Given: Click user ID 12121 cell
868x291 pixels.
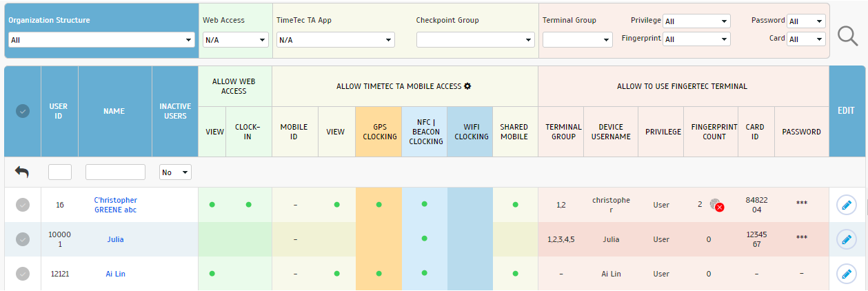Looking at the screenshot, I should [x=59, y=274].
